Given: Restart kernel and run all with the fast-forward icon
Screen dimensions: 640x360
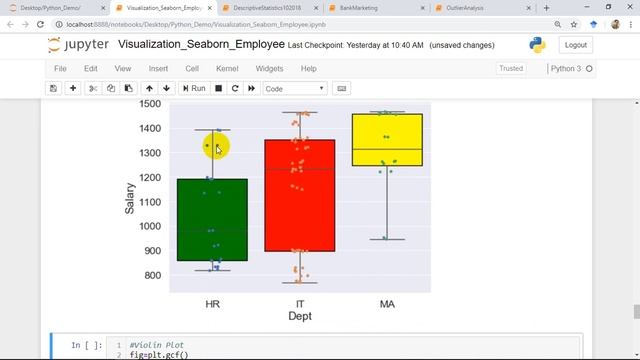Looking at the screenshot, I should click(x=251, y=89).
